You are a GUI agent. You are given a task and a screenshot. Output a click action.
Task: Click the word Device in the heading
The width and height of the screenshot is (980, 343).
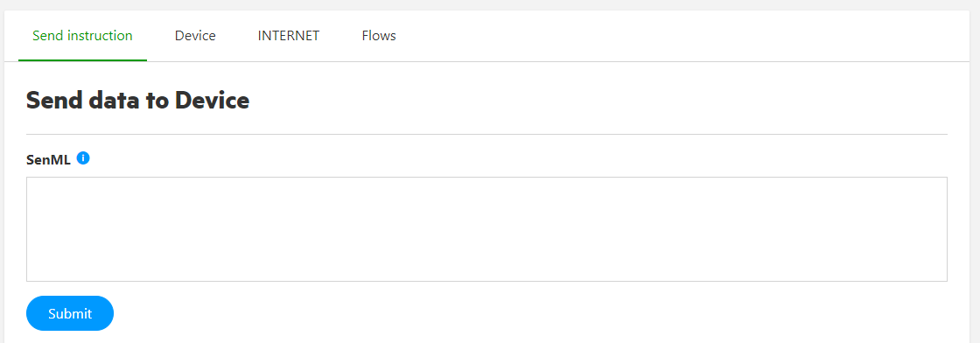212,100
